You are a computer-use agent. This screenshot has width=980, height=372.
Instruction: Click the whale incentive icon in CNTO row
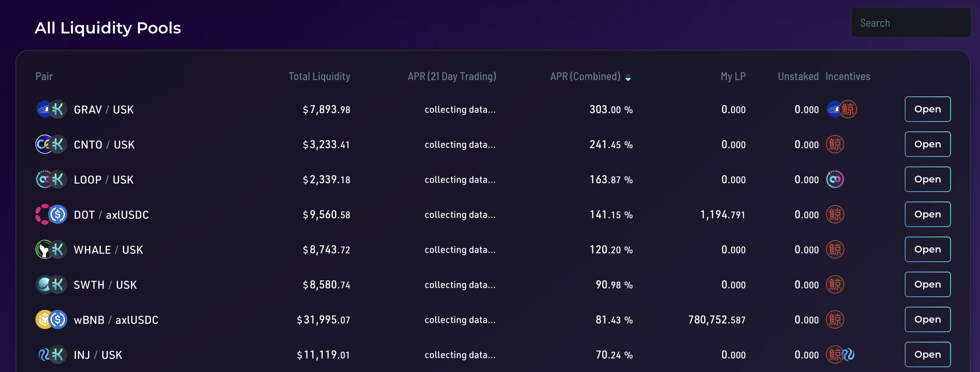coord(835,144)
